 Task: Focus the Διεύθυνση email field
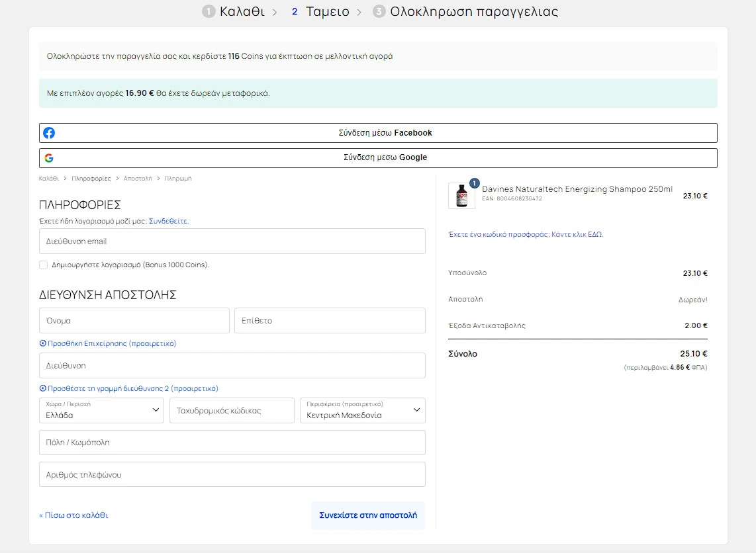point(232,241)
